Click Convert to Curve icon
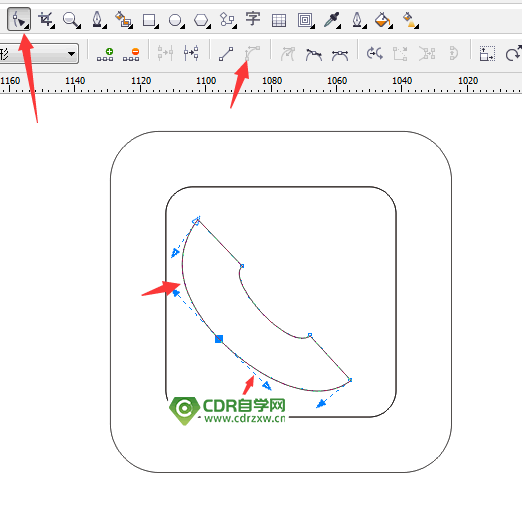Viewport: 522px width, 513px height. (252, 53)
